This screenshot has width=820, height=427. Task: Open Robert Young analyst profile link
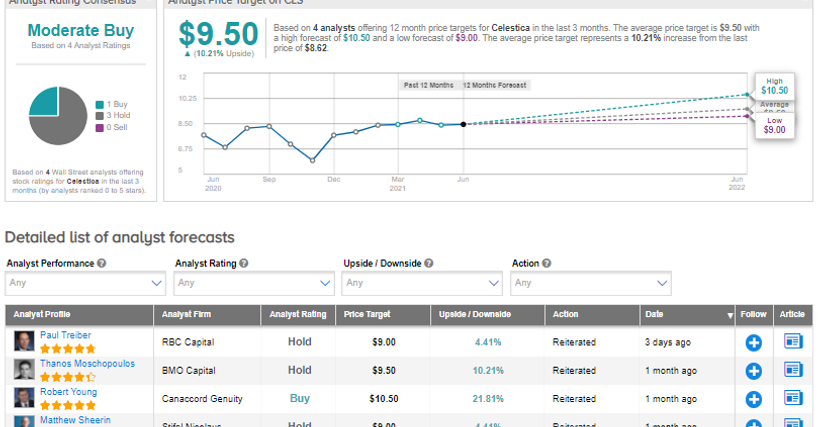pos(69,391)
